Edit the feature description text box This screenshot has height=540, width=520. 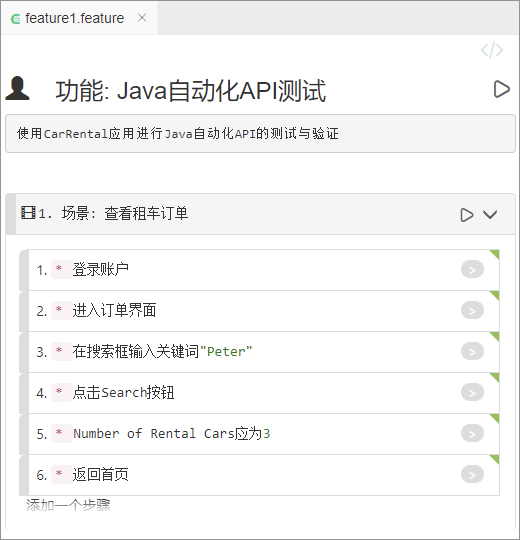260,134
